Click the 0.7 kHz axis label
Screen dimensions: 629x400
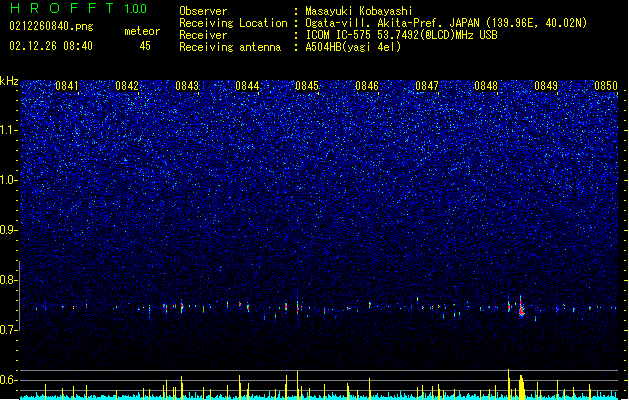click(9, 330)
